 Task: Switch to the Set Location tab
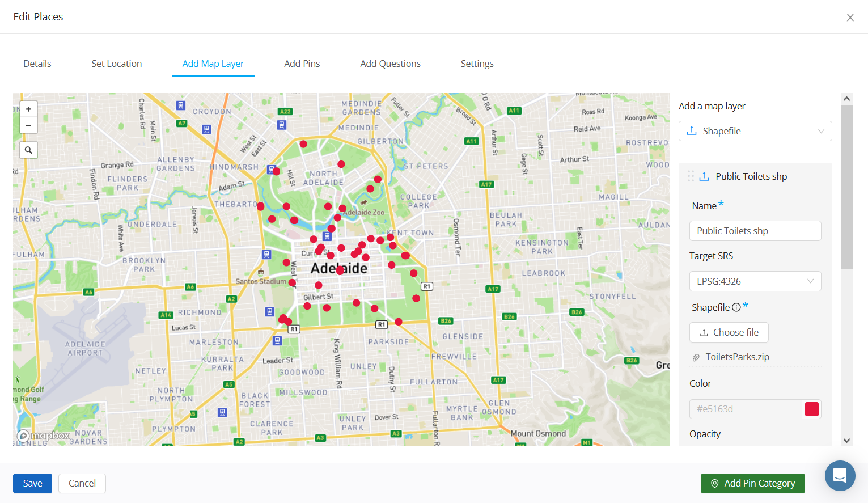(x=117, y=64)
